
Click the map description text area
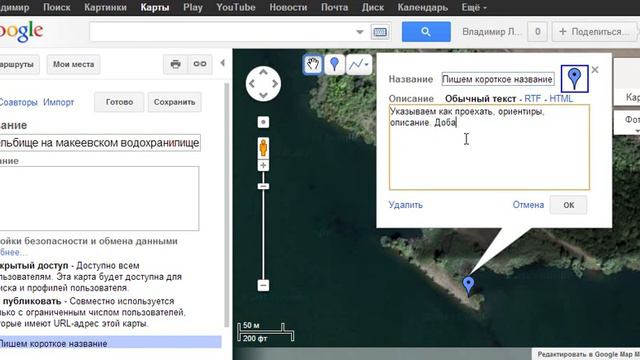(100, 198)
